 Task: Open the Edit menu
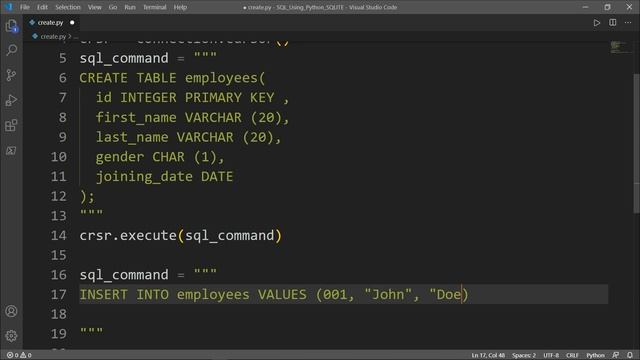click(42, 7)
